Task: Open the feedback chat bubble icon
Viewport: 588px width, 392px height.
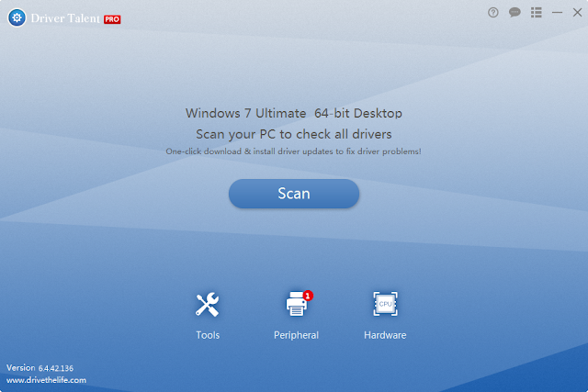Action: click(x=514, y=12)
